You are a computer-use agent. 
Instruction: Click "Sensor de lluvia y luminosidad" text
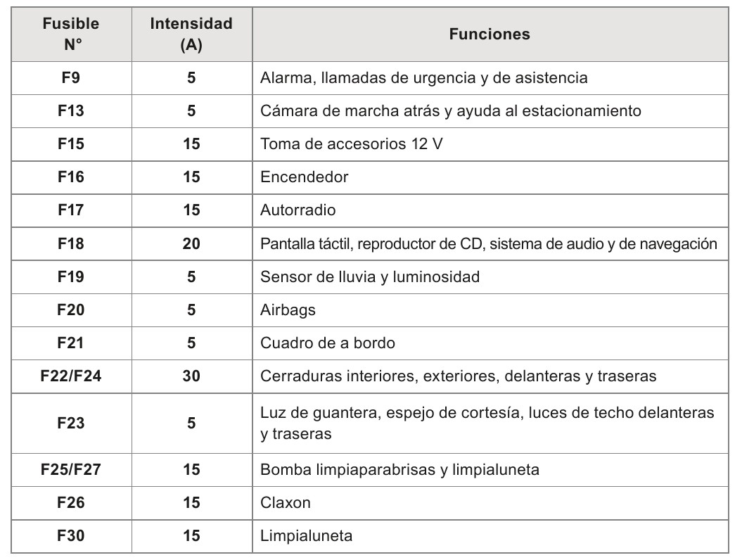370,276
